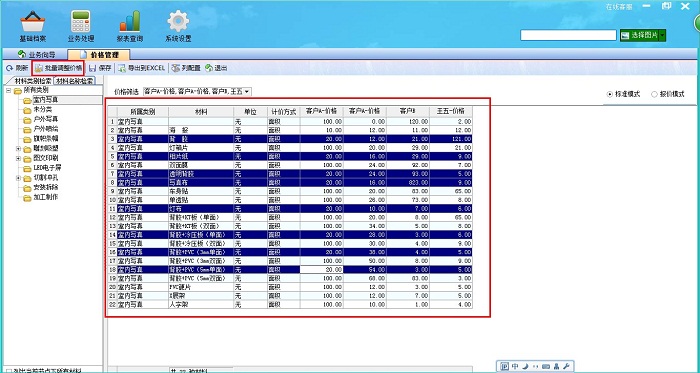Switch to the 材料名称检索 tab
This screenshot has height=373, width=700.
pos(74,81)
